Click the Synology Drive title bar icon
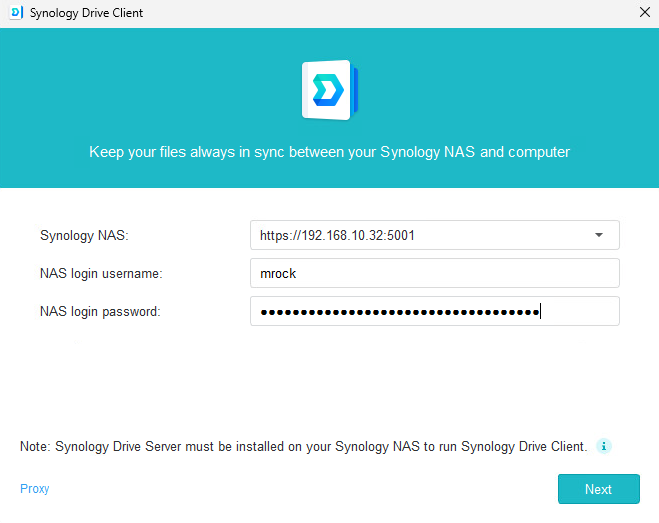This screenshot has height=523, width=659. pyautogui.click(x=16, y=13)
